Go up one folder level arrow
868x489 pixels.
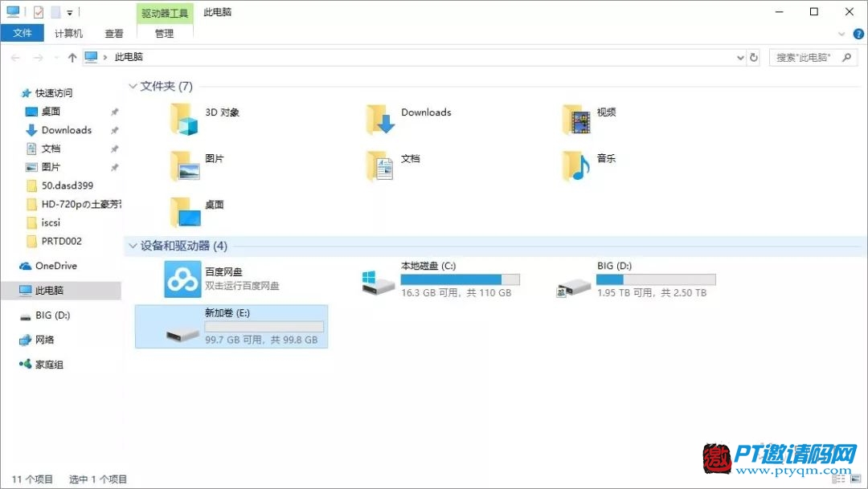click(x=72, y=58)
